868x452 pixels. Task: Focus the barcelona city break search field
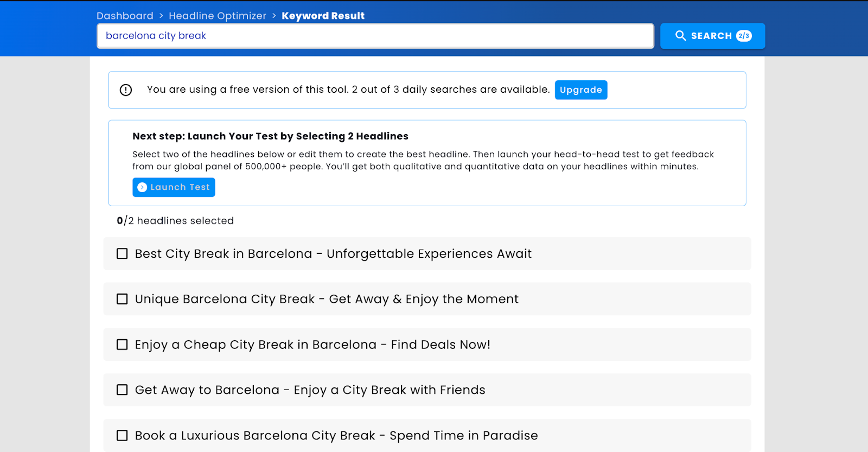coord(375,36)
